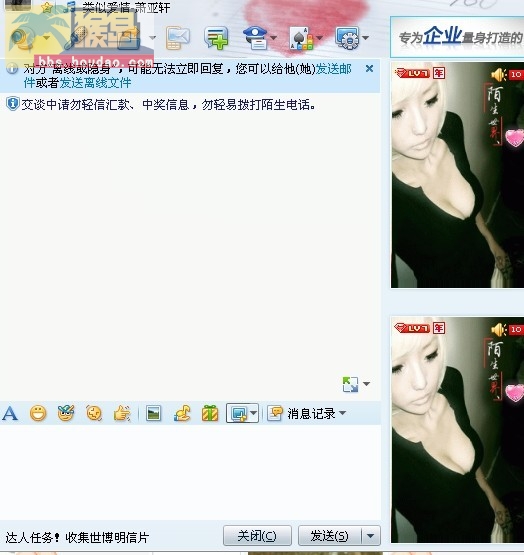Click the send file transfer icon
This screenshot has width=524, height=555.
click(x=128, y=38)
